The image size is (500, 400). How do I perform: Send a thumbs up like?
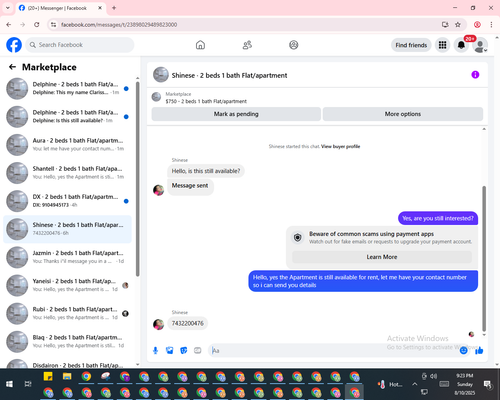pyautogui.click(x=479, y=350)
